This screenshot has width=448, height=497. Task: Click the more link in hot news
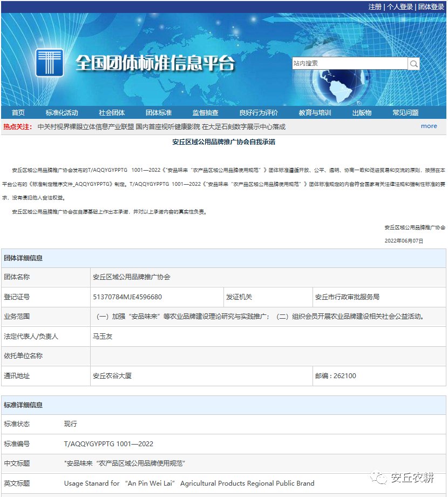point(429,126)
